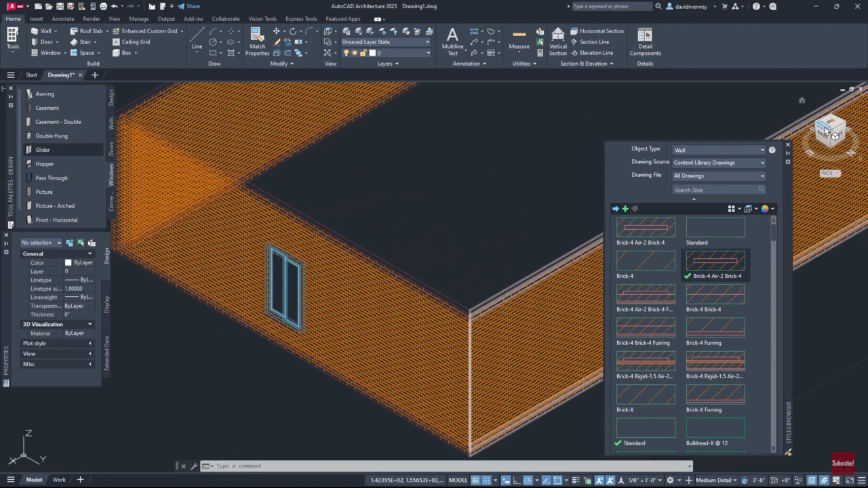
Task: Create a Vertical Section
Action: click(558, 41)
